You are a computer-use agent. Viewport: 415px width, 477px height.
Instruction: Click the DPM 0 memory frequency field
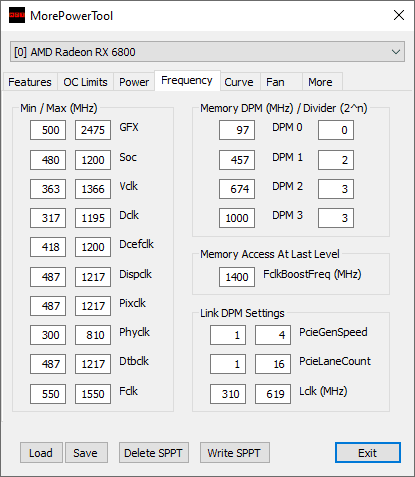coord(237,130)
